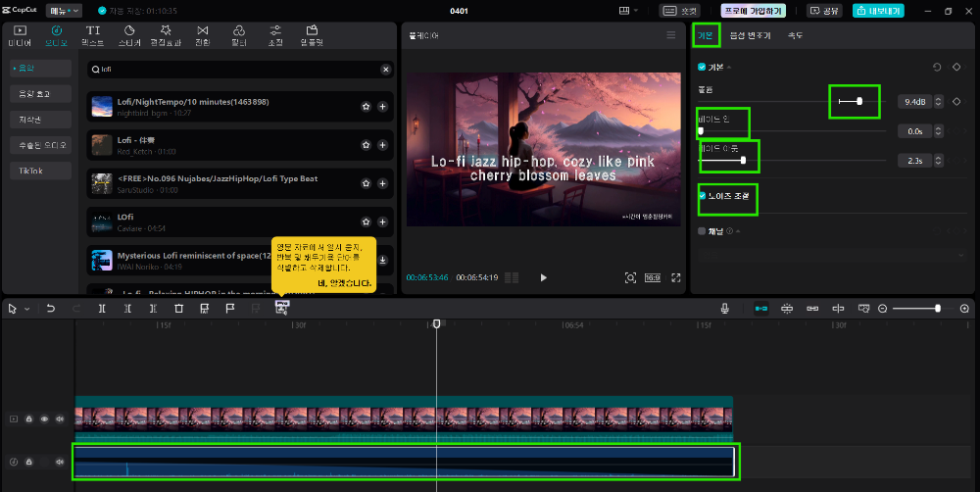This screenshot has height=492, width=980.
Task: Add the LOfi Caviare track with plus
Action: click(x=382, y=221)
